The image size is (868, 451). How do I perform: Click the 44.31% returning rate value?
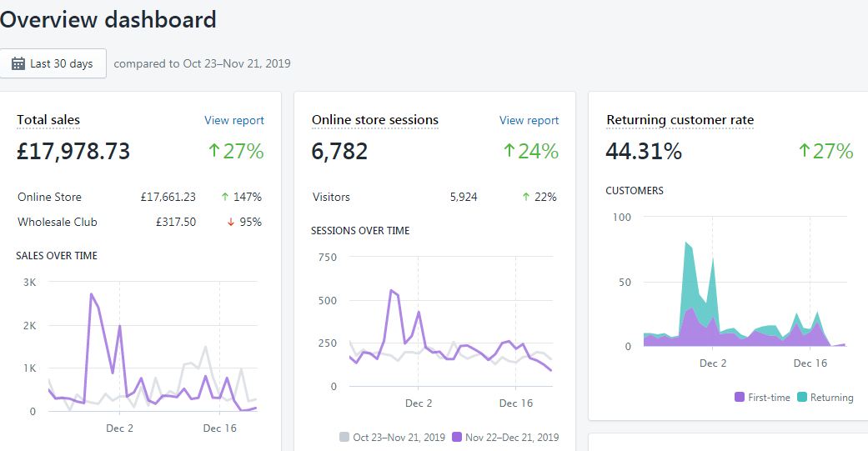[644, 151]
